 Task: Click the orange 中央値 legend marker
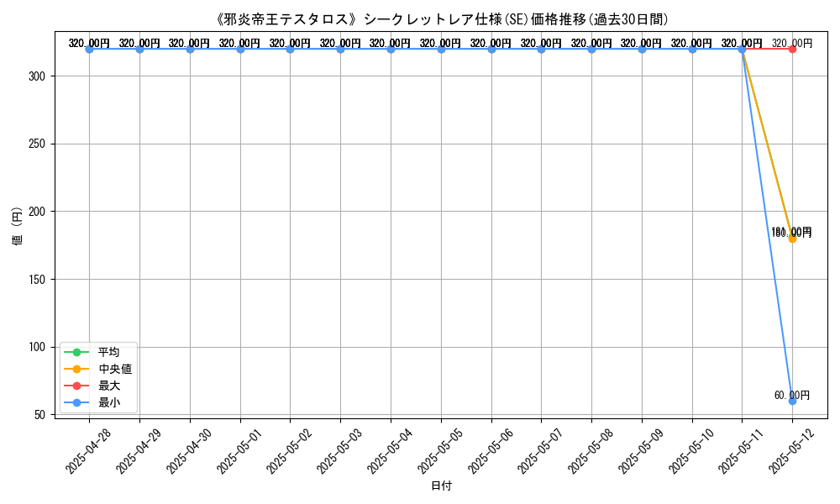coord(76,369)
